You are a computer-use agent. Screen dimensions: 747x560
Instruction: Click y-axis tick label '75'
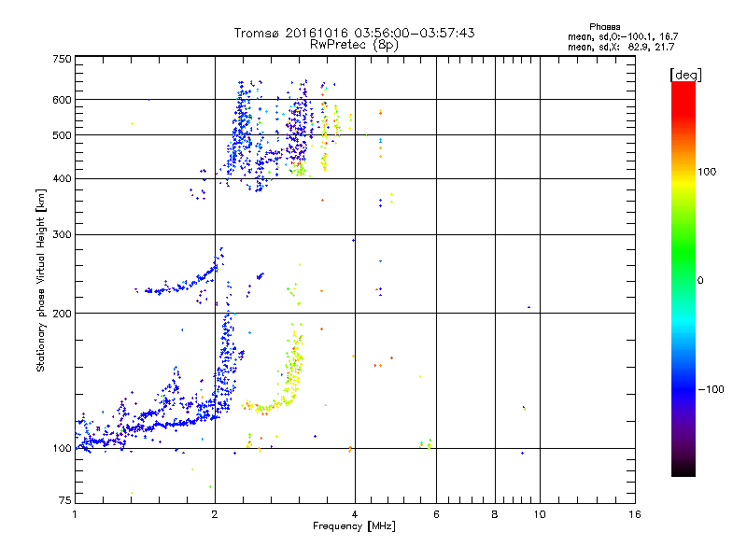pyautogui.click(x=65, y=500)
